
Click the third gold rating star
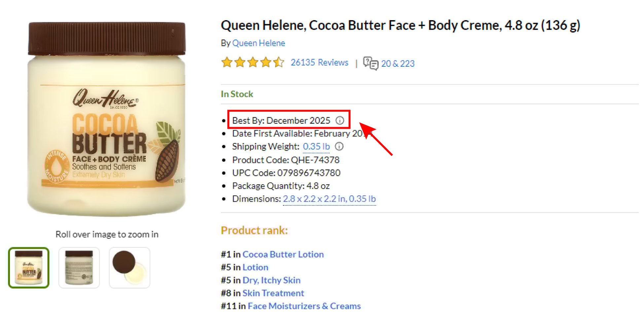pyautogui.click(x=253, y=62)
